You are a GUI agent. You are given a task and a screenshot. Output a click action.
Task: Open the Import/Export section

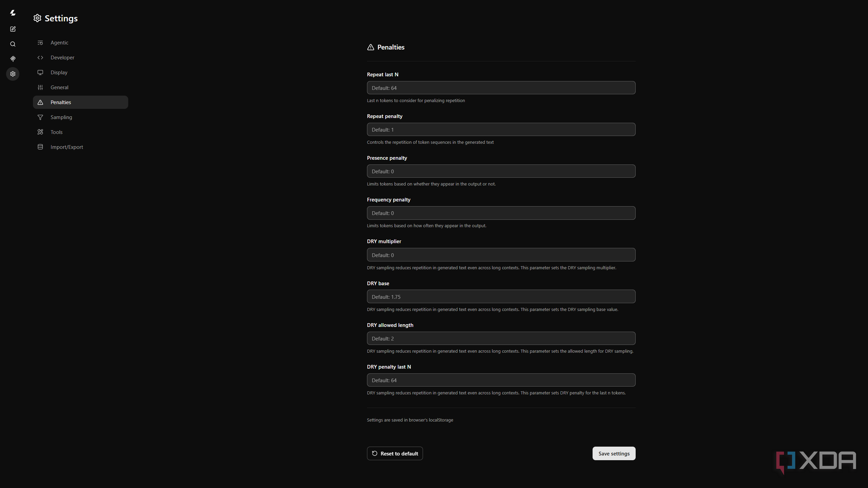80,147
